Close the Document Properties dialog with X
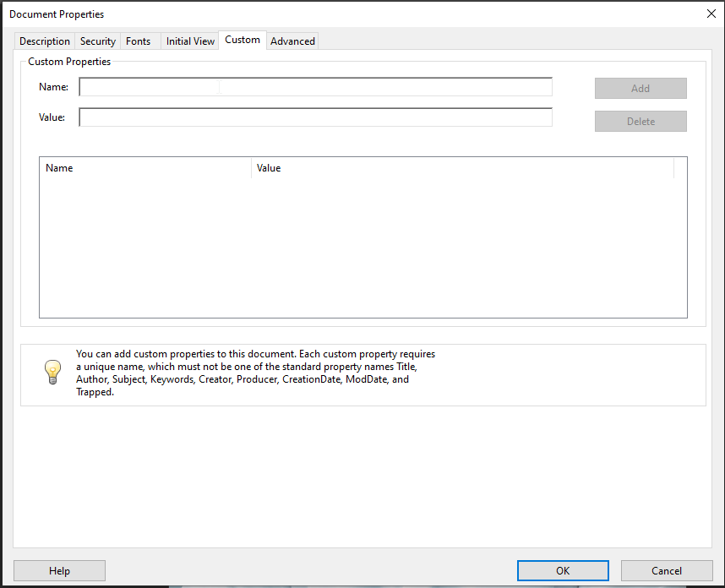The width and height of the screenshot is (725, 588). pos(710,14)
